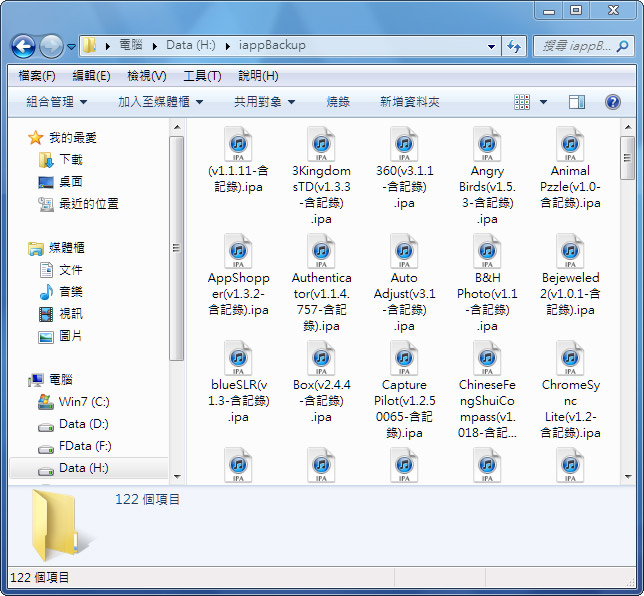The width and height of the screenshot is (644, 596).
Task: Open the 共用對象 dropdown
Action: click(264, 101)
